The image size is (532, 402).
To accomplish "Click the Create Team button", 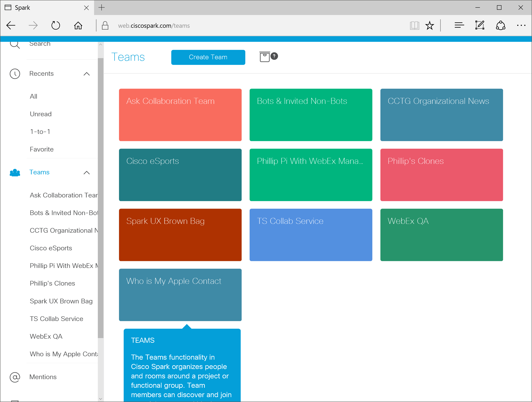I will pos(208,57).
